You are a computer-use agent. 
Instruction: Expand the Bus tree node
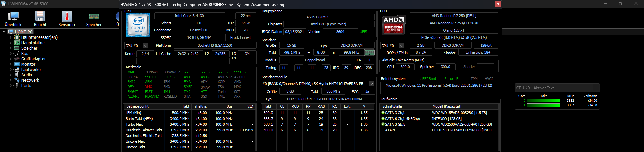pos(10,54)
